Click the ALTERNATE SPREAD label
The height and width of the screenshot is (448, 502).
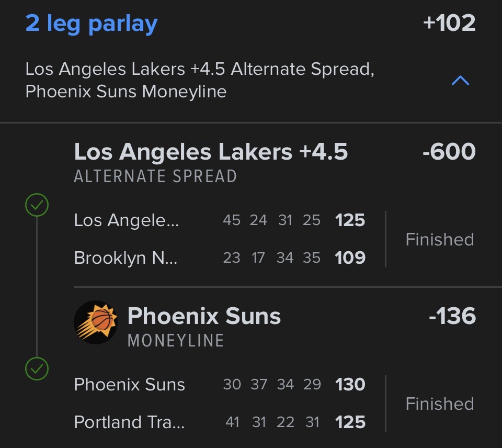[155, 176]
